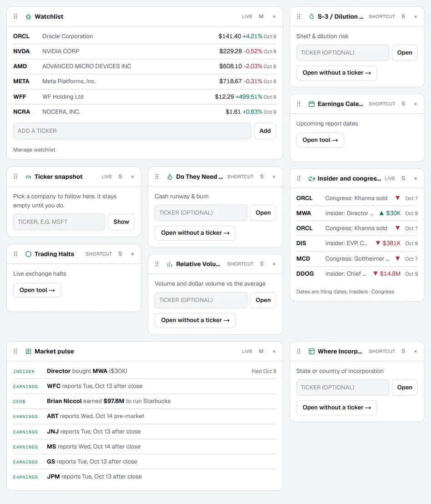Close the Market pulse widget

pos(274,351)
